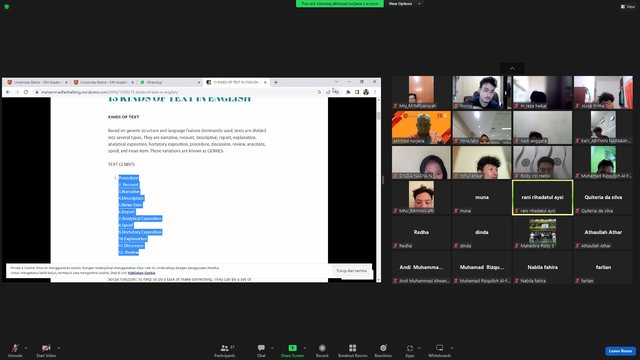Select DINDA NADHA N video tile

pos(421,162)
